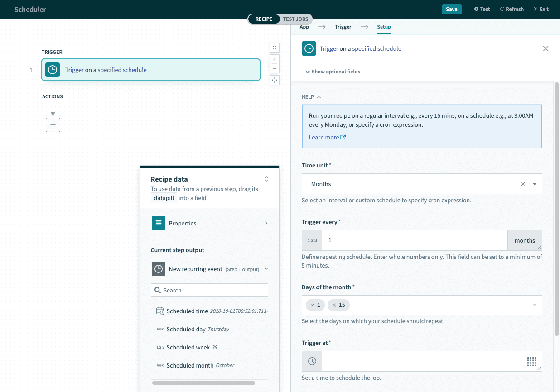This screenshot has height=392, width=560.
Task: Click the clock icon on the trigger step
Action: click(x=53, y=70)
